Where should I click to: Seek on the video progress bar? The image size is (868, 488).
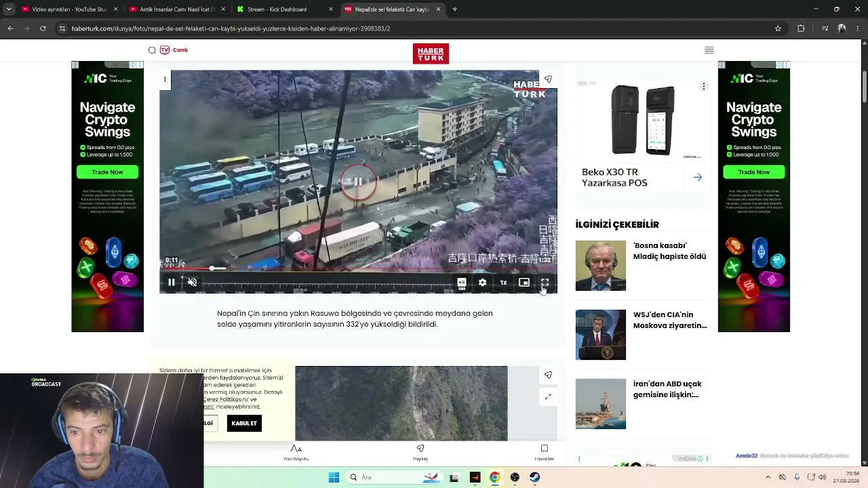coord(358,269)
